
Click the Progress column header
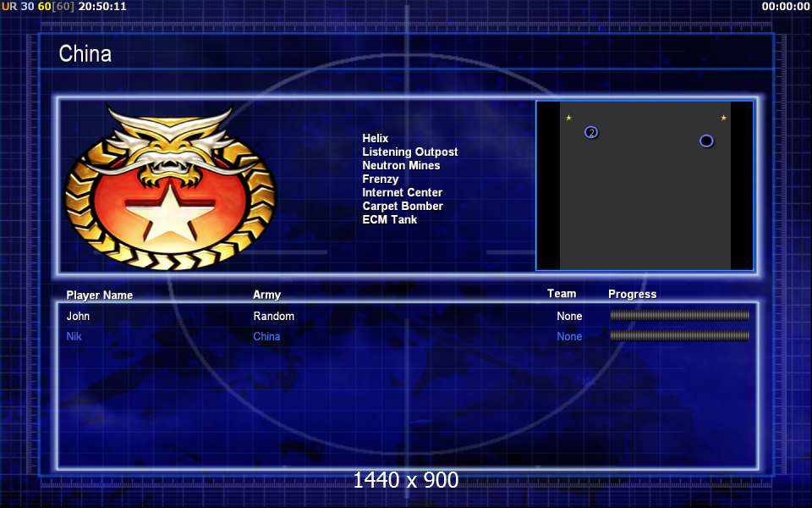tap(633, 295)
